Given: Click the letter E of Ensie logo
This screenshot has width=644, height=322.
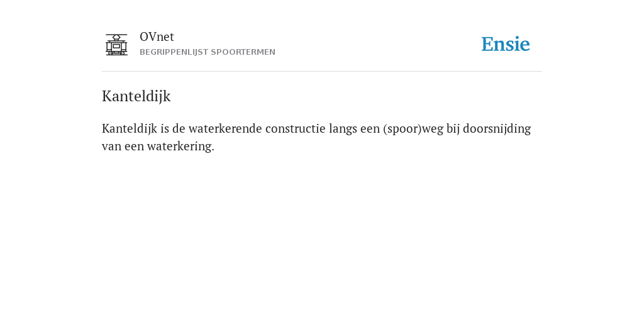Looking at the screenshot, I should coord(487,45).
